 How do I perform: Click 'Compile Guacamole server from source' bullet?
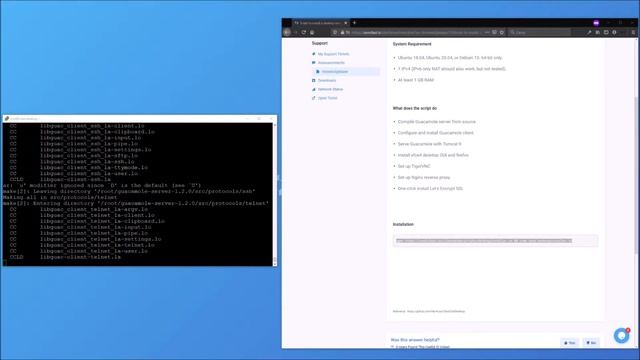(436, 122)
